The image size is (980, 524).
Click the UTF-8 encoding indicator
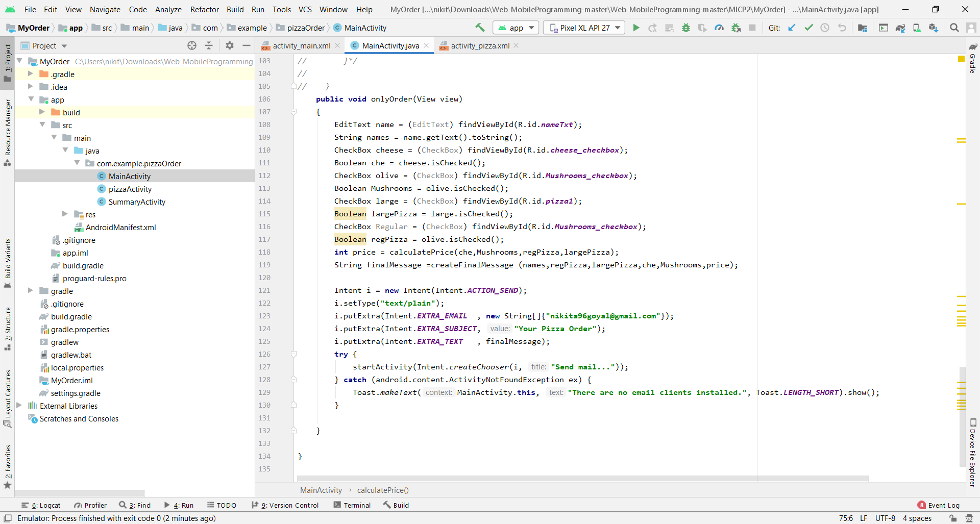pyautogui.click(x=885, y=518)
